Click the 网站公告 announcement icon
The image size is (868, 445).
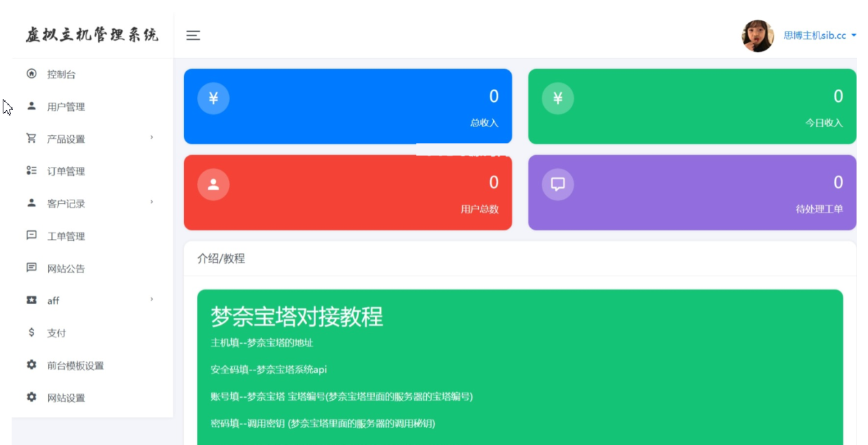(31, 268)
